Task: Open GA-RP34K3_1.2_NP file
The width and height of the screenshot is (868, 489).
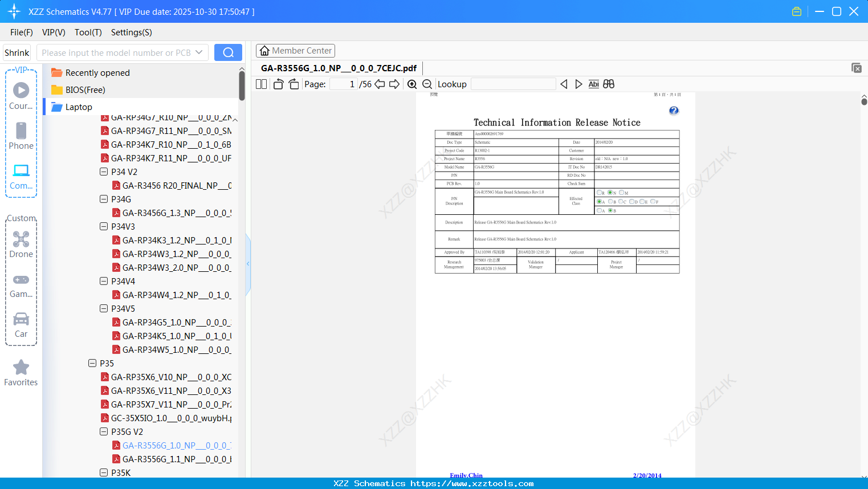Action: click(x=172, y=240)
